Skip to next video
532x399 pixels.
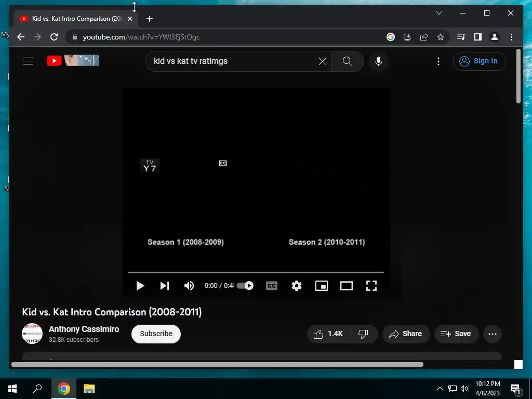coord(165,286)
